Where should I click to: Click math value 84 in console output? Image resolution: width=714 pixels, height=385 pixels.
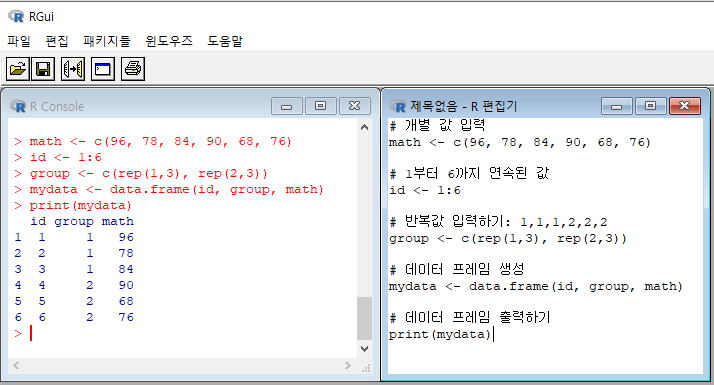tap(126, 269)
